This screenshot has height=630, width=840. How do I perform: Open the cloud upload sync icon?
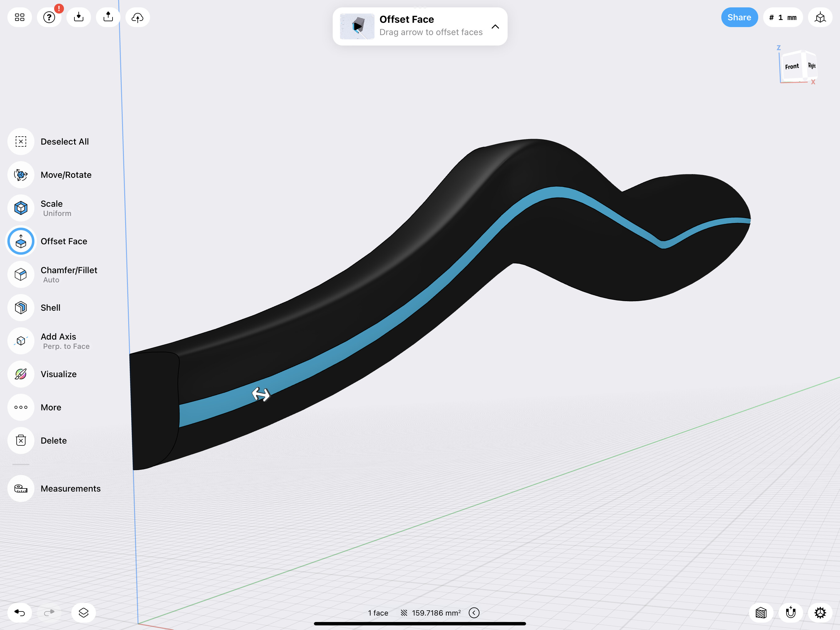137,18
